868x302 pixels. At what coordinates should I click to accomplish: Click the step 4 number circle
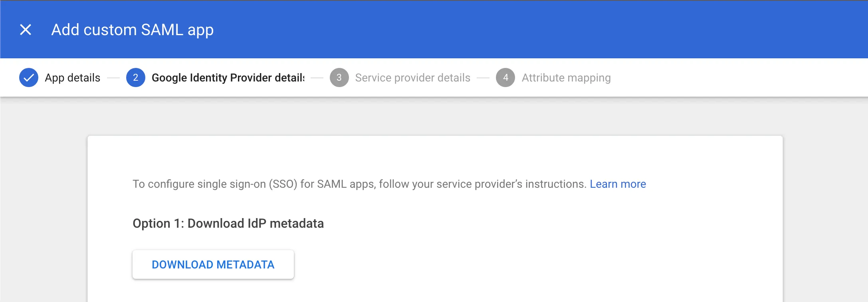click(505, 77)
